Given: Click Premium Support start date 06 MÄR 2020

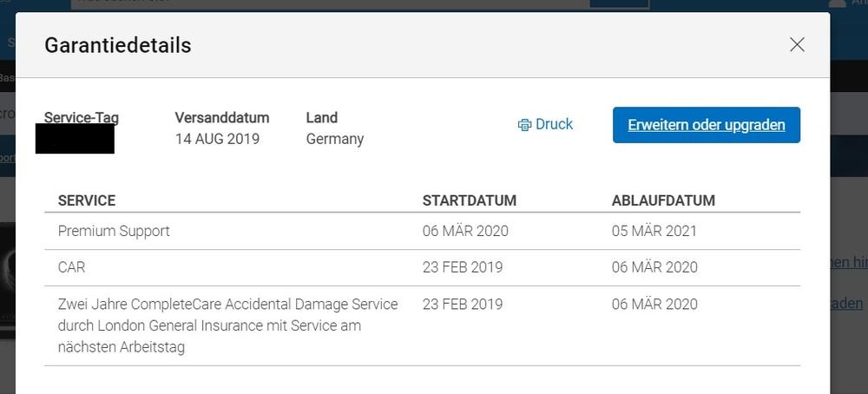Looking at the screenshot, I should 465,231.
